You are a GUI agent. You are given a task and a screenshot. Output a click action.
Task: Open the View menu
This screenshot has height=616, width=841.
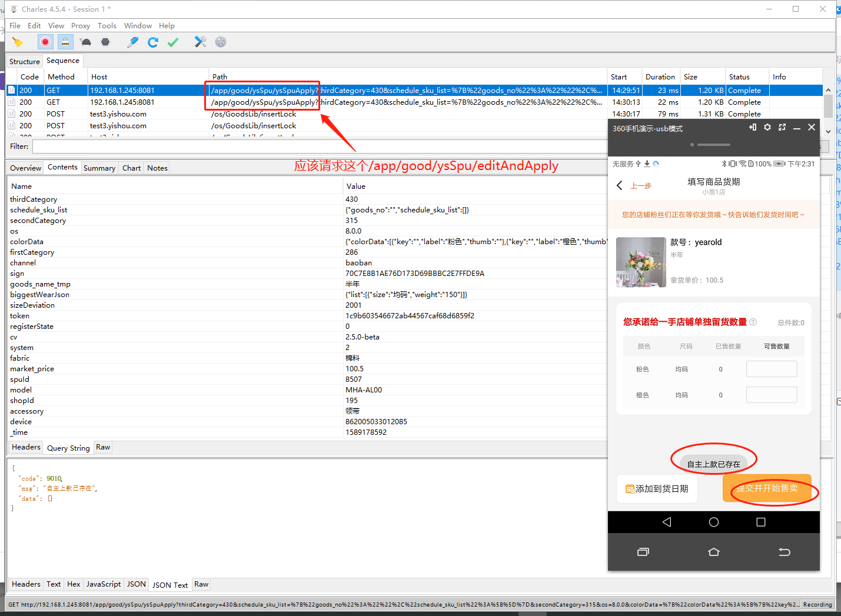tap(56, 26)
